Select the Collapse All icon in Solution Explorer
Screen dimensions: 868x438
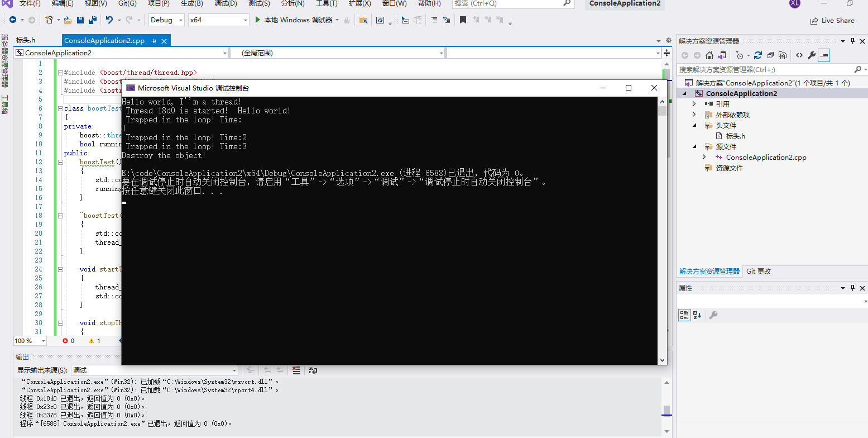pos(770,55)
